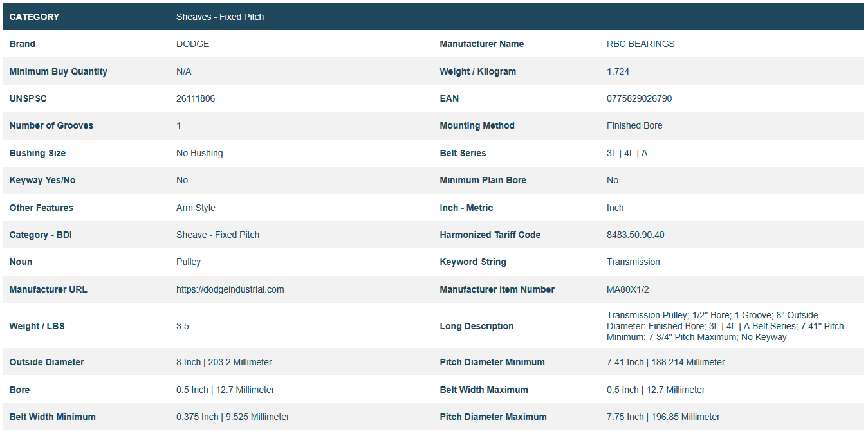
Task: Click the Pitch Diameter Minimum value
Action: tap(665, 362)
